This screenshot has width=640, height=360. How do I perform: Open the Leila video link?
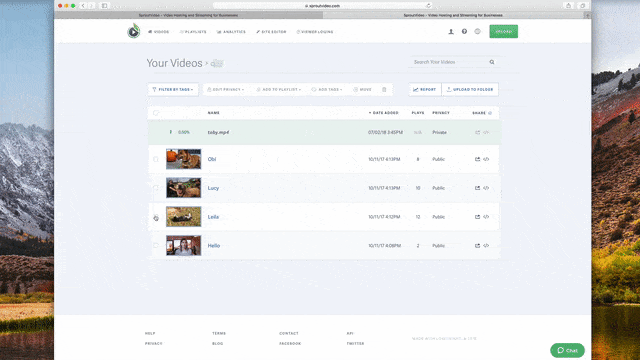point(213,217)
